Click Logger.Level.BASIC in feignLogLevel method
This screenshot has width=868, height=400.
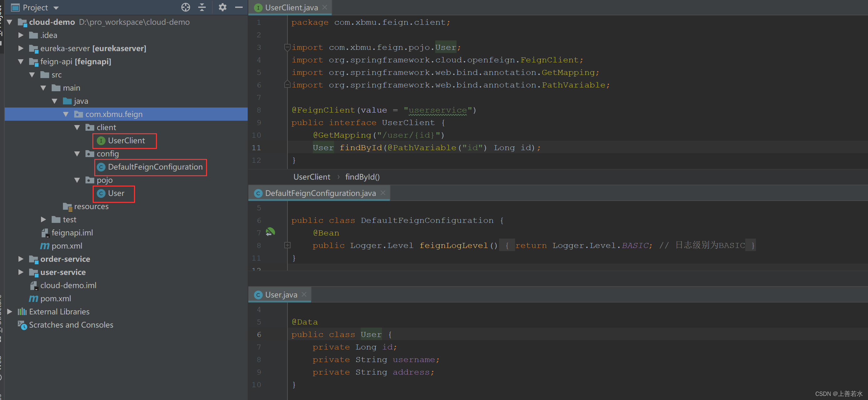point(600,245)
